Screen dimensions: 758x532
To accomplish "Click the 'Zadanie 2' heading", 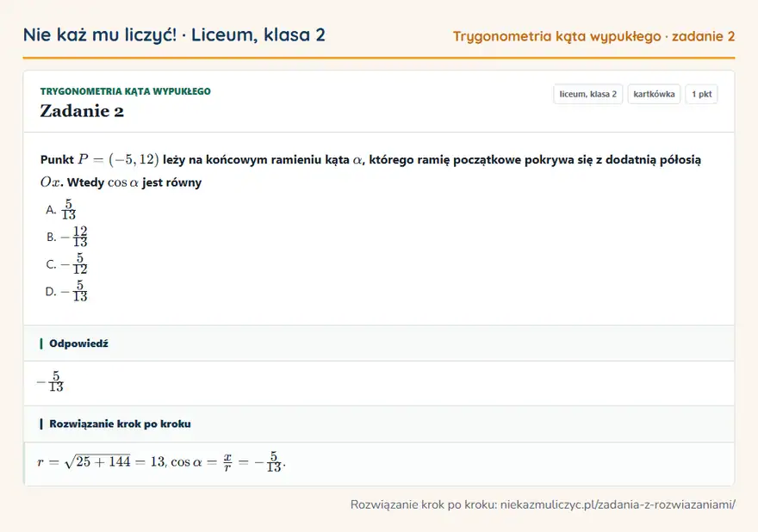I will [x=82, y=111].
